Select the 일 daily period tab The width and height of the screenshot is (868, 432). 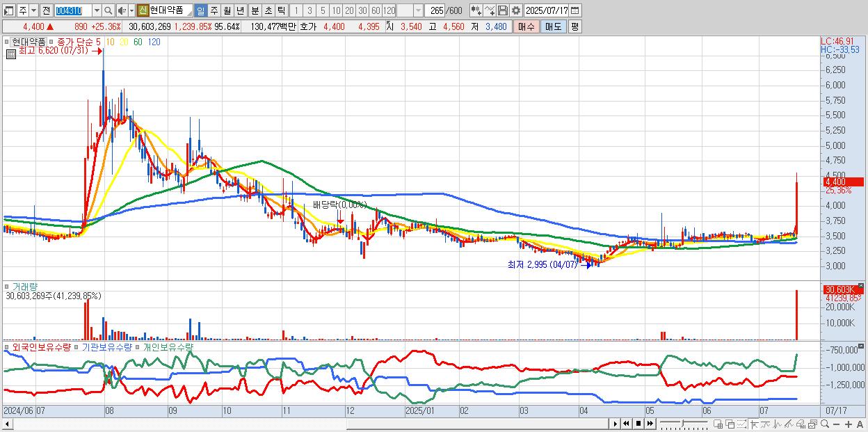(x=200, y=10)
